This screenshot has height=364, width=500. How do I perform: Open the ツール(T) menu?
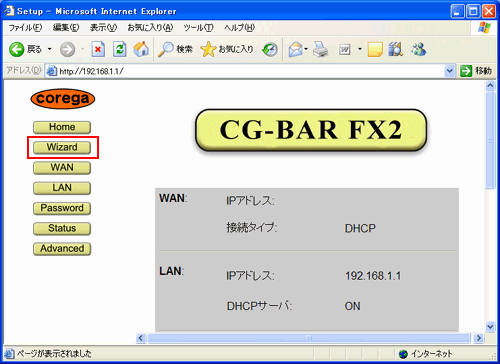[198, 28]
